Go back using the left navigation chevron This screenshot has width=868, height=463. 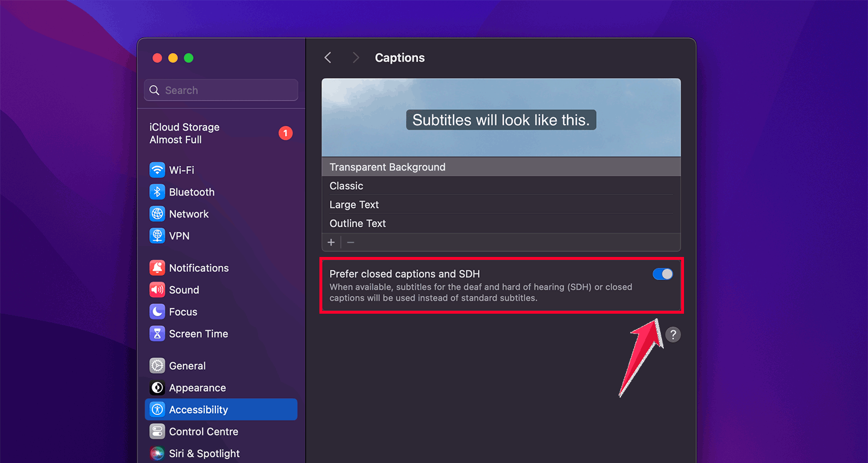(328, 57)
